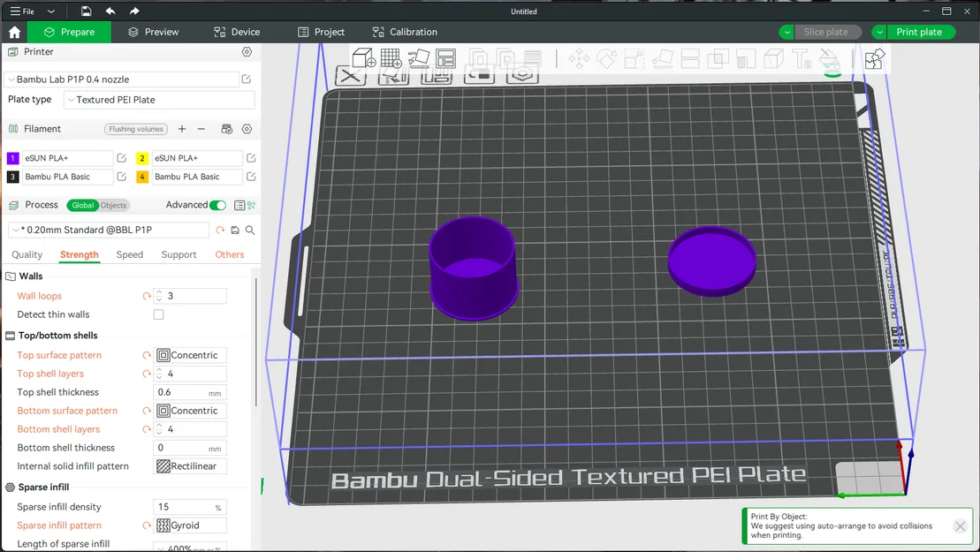Switch to the Preview tab
Screen dimensions: 980x552
point(153,32)
